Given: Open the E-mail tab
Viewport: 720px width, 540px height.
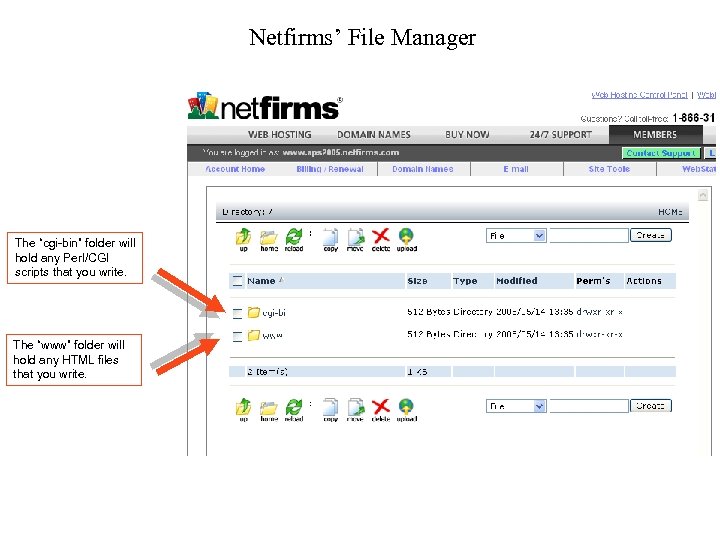Looking at the screenshot, I should pyautogui.click(x=516, y=169).
